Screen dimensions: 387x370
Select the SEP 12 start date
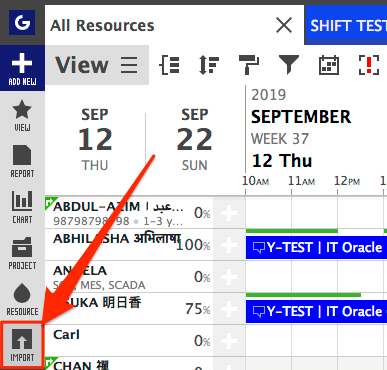click(95, 140)
